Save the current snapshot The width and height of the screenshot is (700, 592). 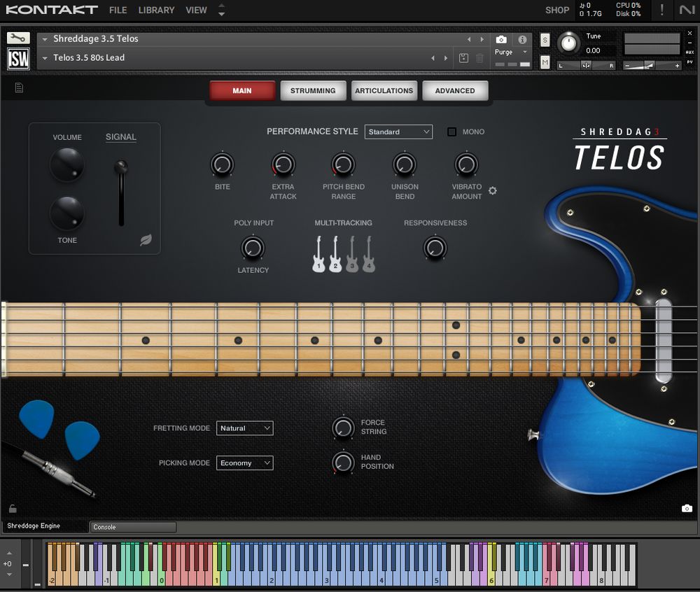pyautogui.click(x=464, y=58)
